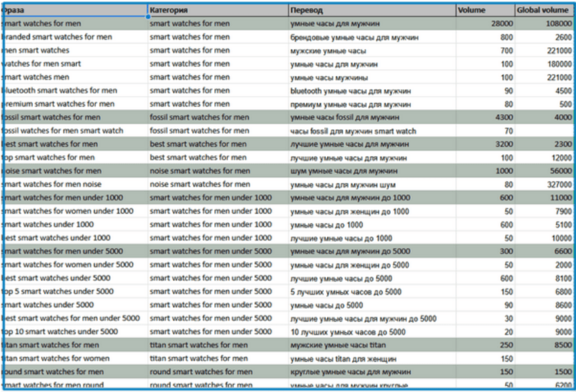The width and height of the screenshot is (576, 392).
Task: Select the Global volume cell 8600
Action: click(543, 305)
